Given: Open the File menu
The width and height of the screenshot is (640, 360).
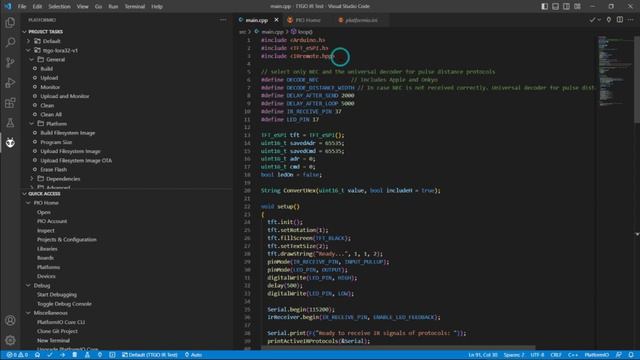Looking at the screenshot, I should pyautogui.click(x=22, y=7).
